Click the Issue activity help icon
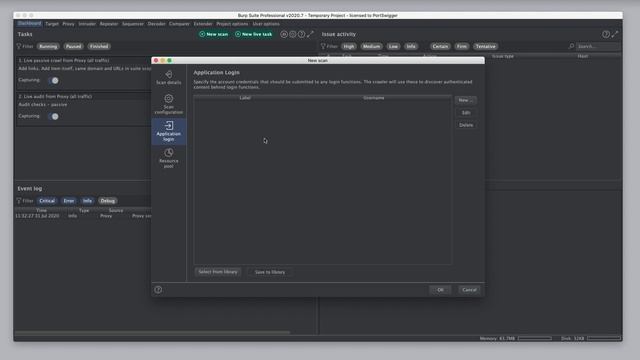Screen dimensions: 640x360 pos(606,34)
